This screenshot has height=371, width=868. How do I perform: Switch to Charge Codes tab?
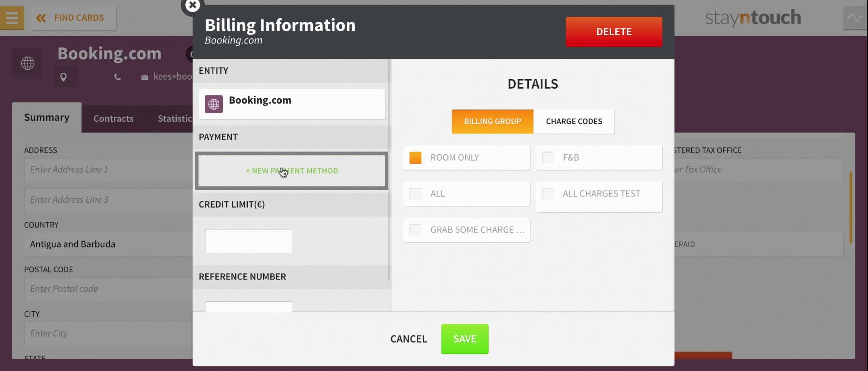coord(574,121)
